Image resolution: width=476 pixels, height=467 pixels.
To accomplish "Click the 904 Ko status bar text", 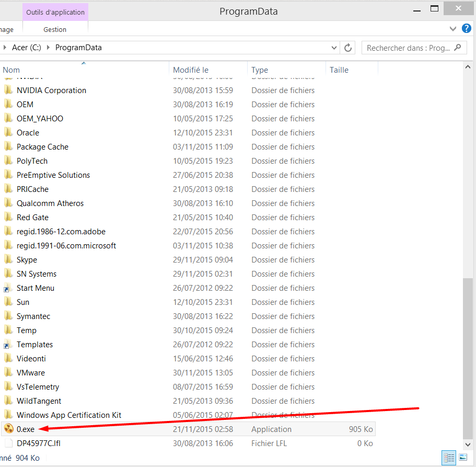I will coord(27,458).
